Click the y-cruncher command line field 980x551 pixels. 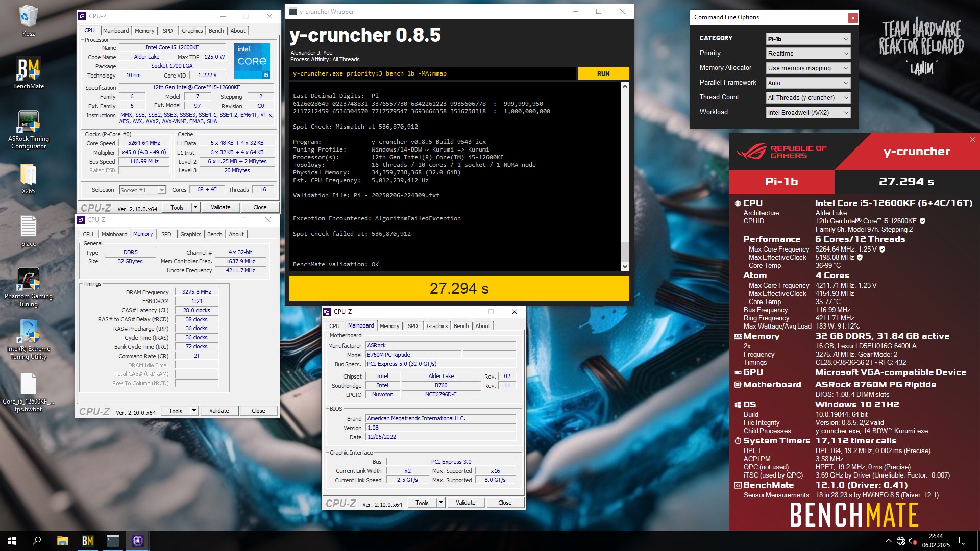pos(433,73)
